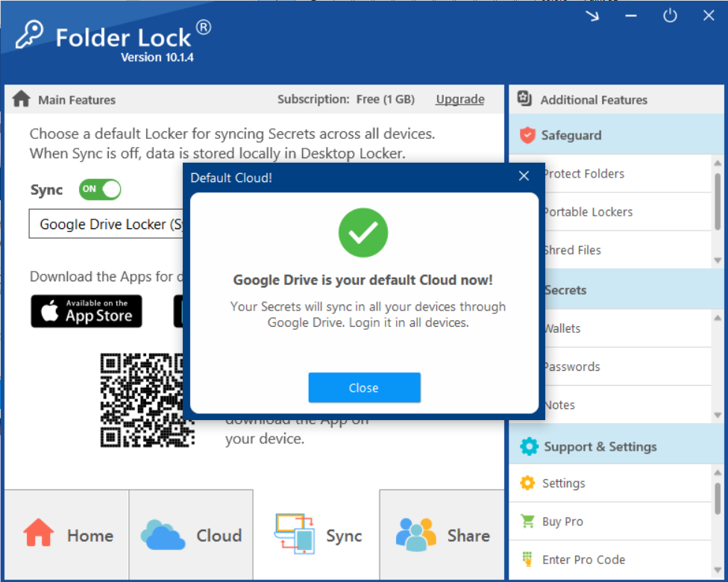Select the Sync tab label
The height and width of the screenshot is (582, 728).
(344, 536)
